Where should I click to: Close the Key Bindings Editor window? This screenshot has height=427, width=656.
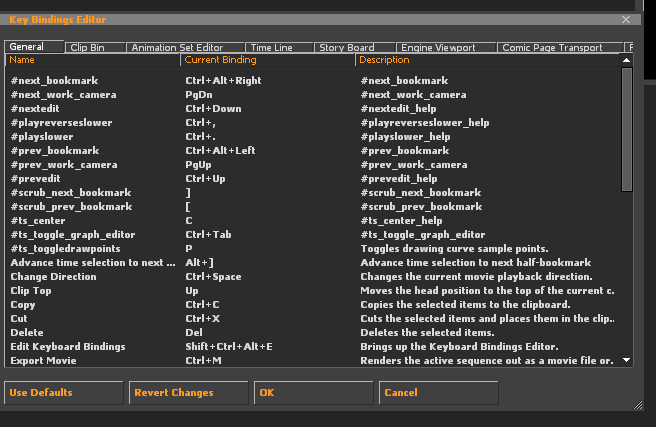(626, 19)
